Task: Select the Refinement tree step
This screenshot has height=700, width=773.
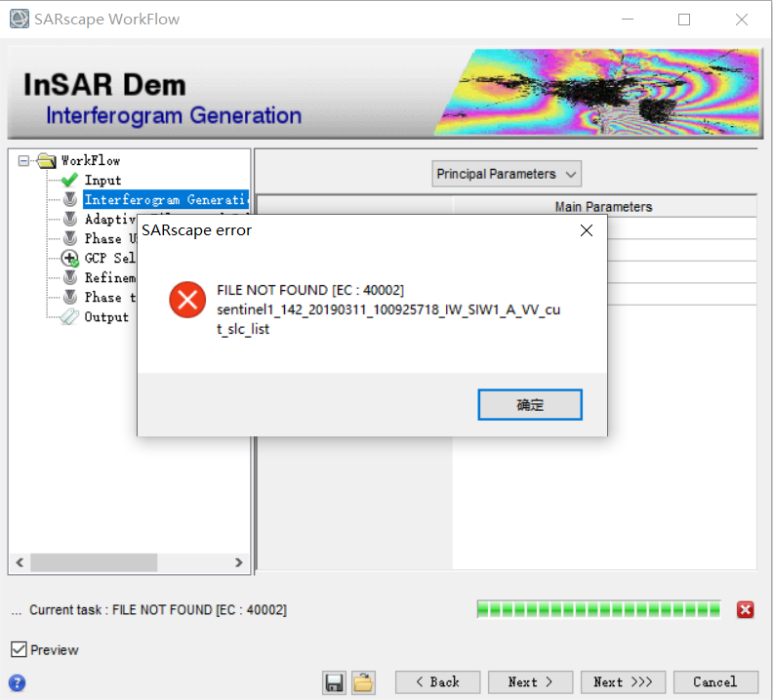Action: (x=110, y=277)
